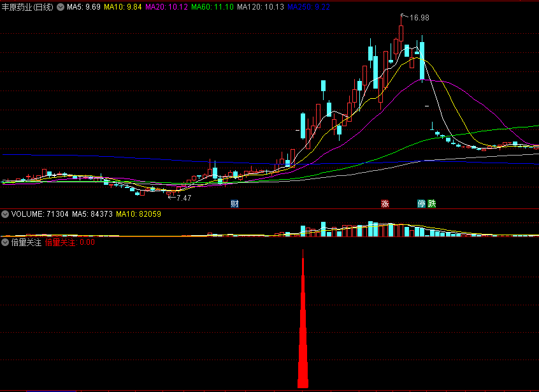Viewport: 539px width, 392px height.
Task: Click the 停 trading halt marker
Action: 421,203
